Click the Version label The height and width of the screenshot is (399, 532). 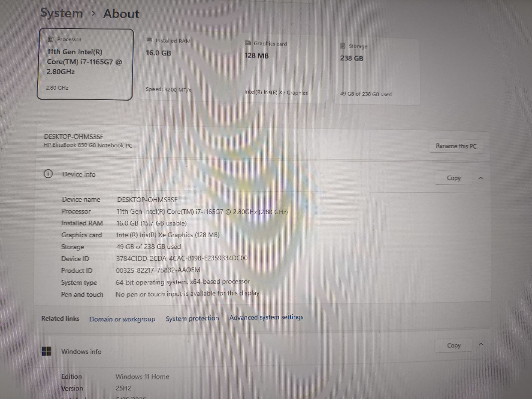72,388
